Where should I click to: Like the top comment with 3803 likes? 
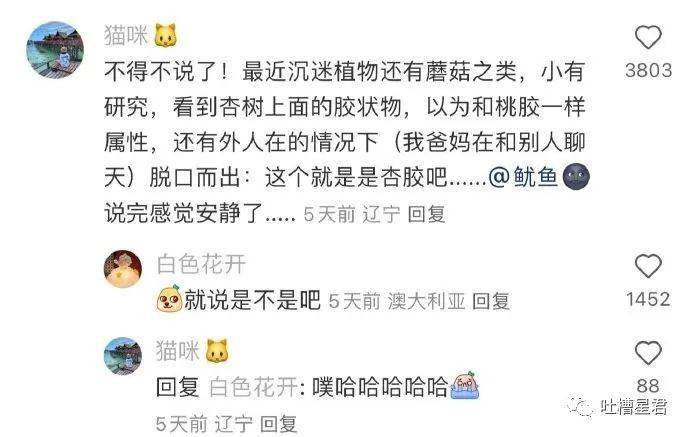648,37
